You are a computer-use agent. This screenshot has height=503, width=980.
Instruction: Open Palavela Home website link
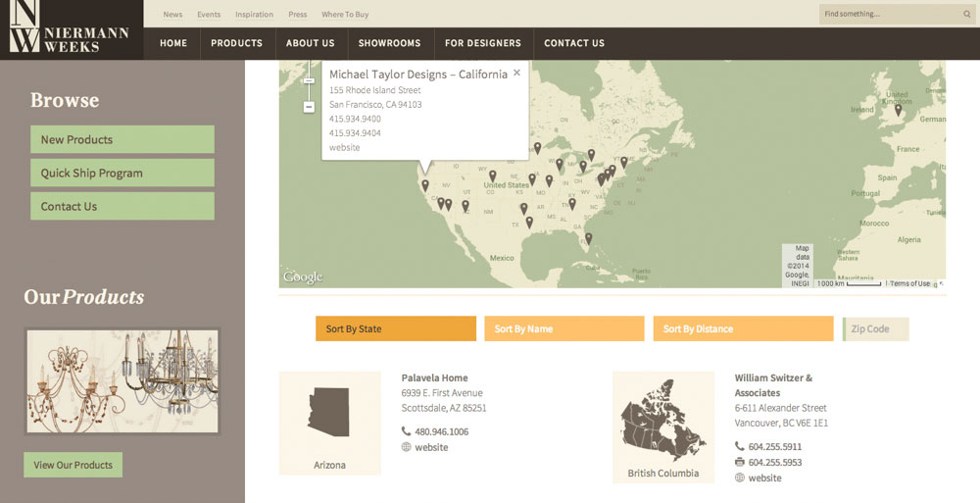(431, 447)
